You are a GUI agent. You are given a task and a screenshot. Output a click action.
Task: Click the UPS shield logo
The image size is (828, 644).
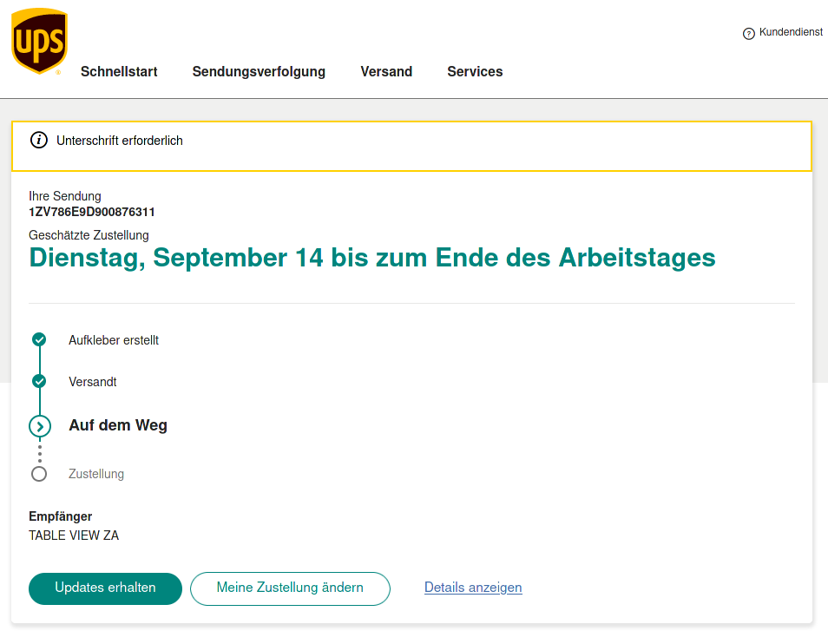click(40, 41)
